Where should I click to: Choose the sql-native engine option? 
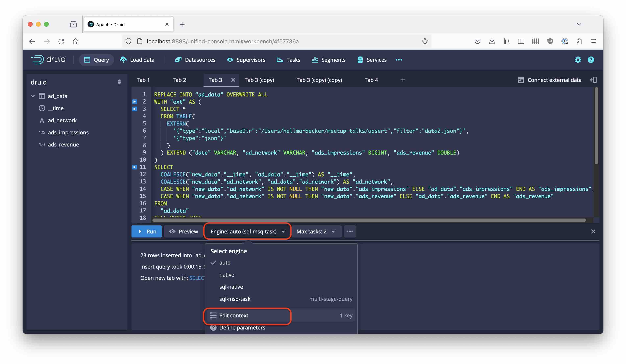coord(231,287)
